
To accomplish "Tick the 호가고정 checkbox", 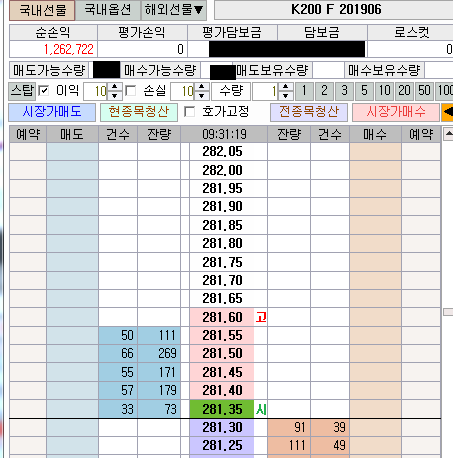I will click(x=189, y=112).
